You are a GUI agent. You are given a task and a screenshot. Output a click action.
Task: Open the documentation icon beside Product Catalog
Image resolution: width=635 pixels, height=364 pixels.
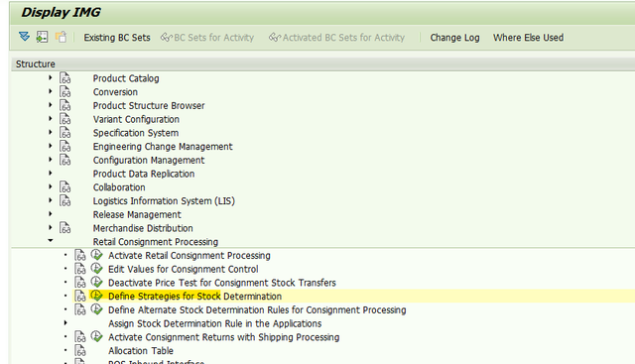pyautogui.click(x=64, y=78)
